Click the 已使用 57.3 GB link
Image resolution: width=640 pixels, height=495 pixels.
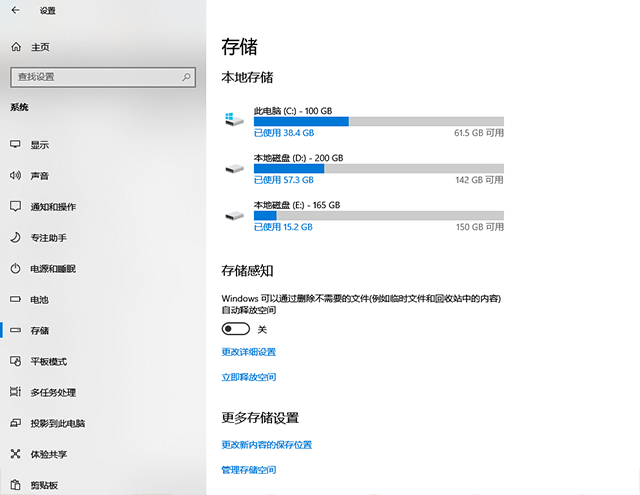[284, 180]
